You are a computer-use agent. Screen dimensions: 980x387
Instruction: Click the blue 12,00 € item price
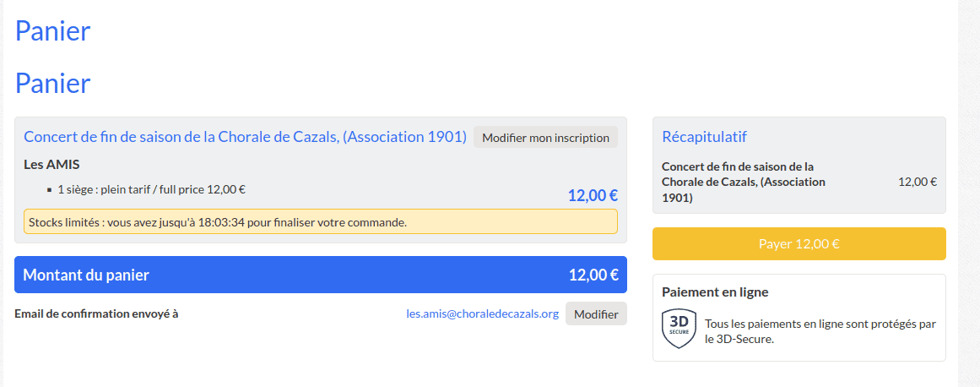coord(593,196)
